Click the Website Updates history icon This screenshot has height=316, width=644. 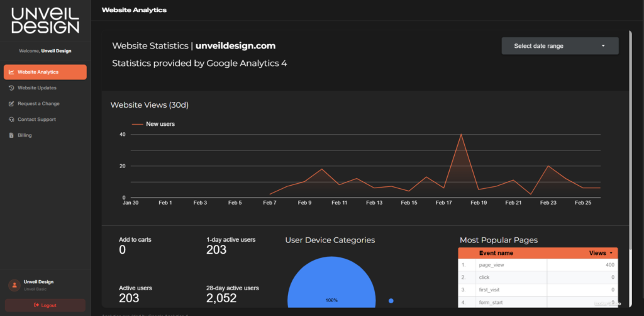click(11, 88)
